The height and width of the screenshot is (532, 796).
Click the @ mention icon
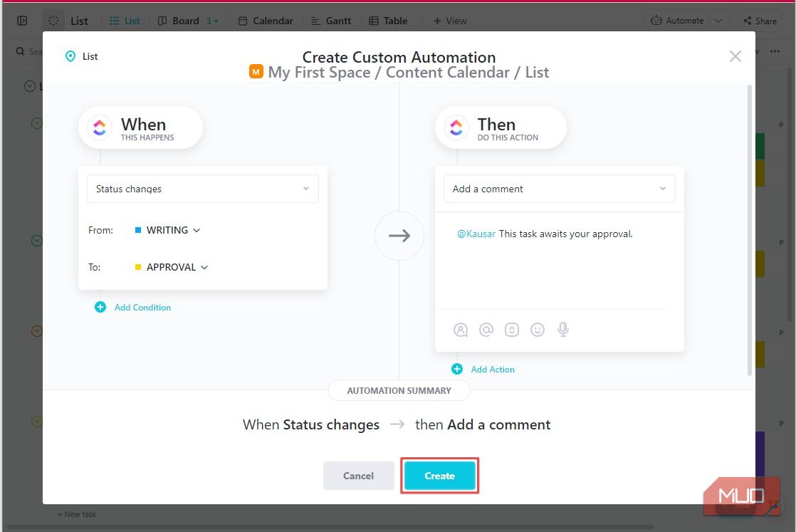[486, 330]
